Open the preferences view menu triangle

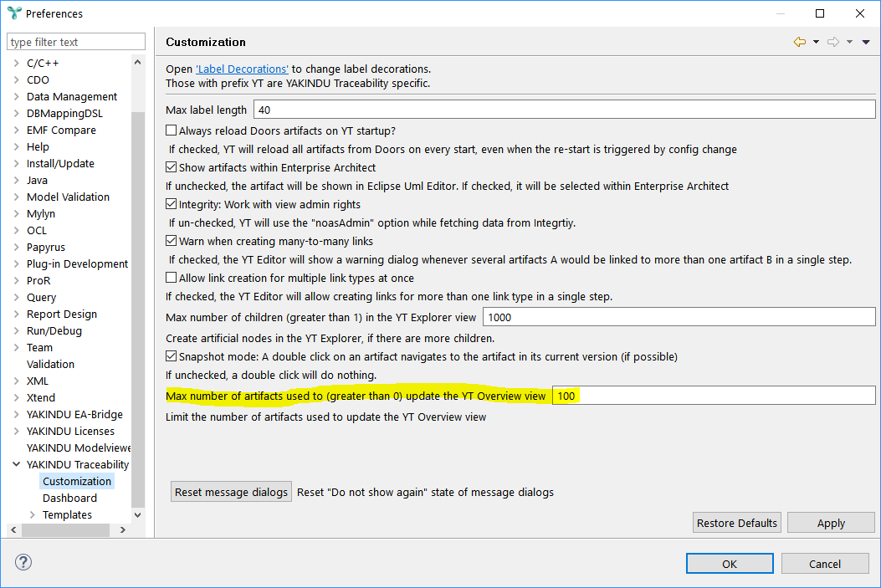866,42
